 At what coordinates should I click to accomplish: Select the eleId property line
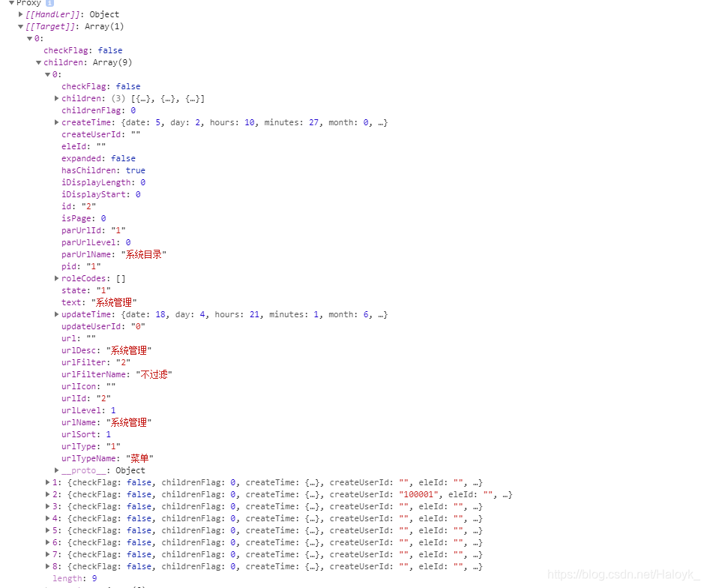[83, 146]
